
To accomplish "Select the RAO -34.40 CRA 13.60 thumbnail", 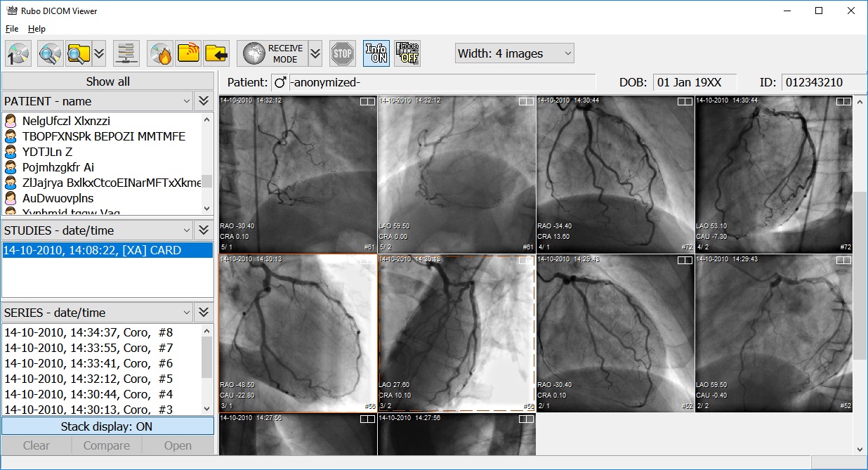I will tap(615, 174).
